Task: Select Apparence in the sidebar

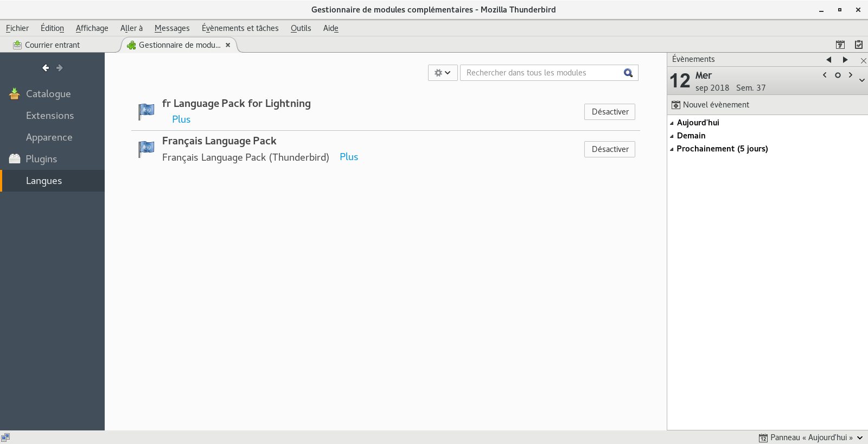Action: (52, 137)
